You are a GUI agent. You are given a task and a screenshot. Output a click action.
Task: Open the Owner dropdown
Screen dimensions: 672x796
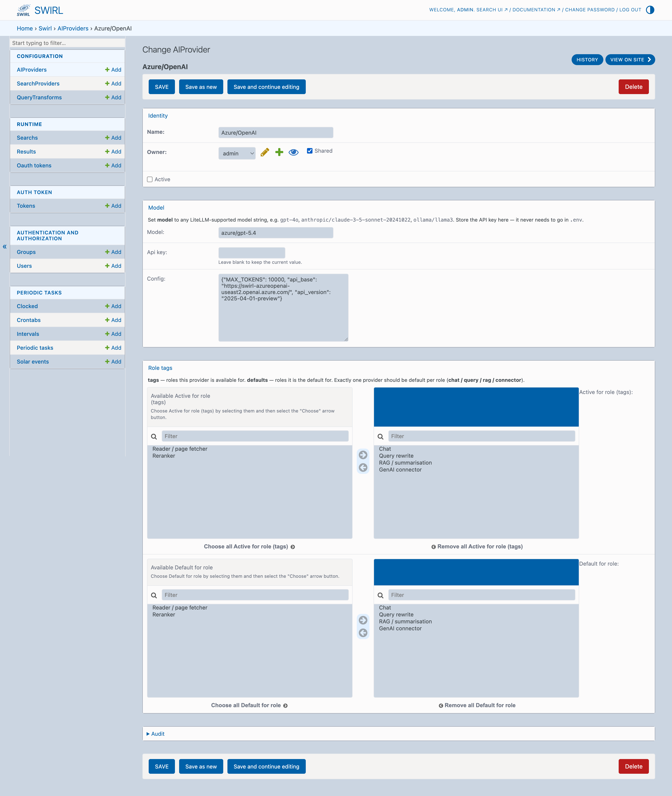(x=237, y=153)
